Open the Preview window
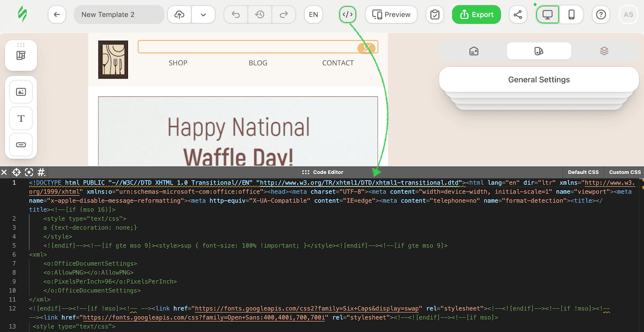This screenshot has height=332, width=644. coord(391,14)
